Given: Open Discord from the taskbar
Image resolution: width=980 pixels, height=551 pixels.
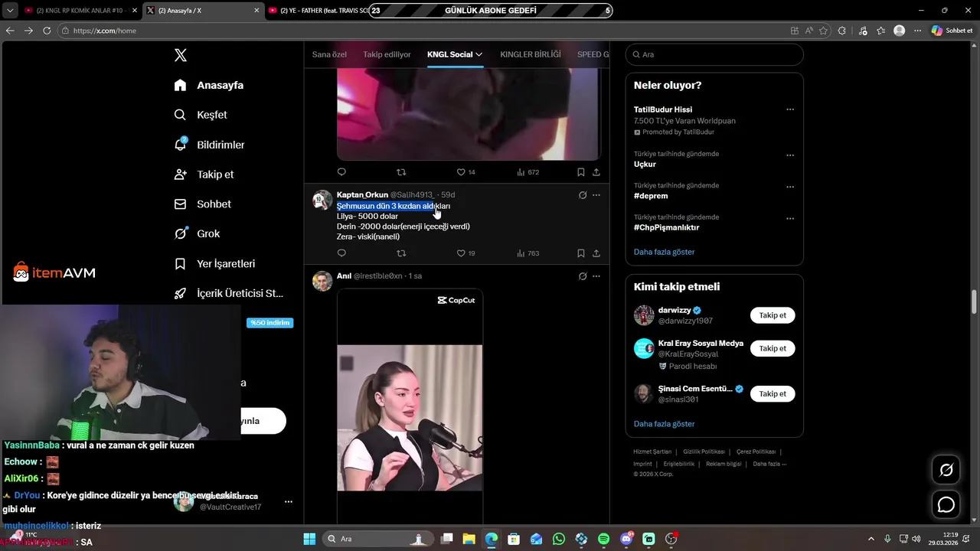Looking at the screenshot, I should [626, 539].
